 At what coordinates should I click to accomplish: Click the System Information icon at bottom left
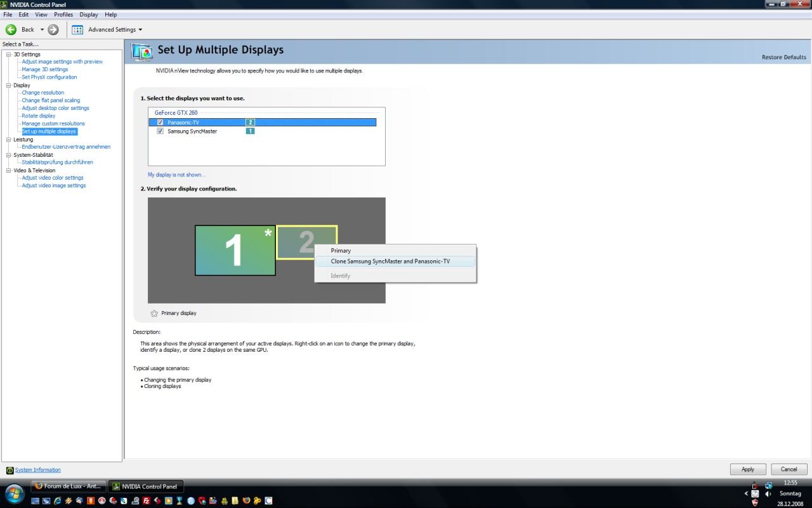pyautogui.click(x=10, y=471)
